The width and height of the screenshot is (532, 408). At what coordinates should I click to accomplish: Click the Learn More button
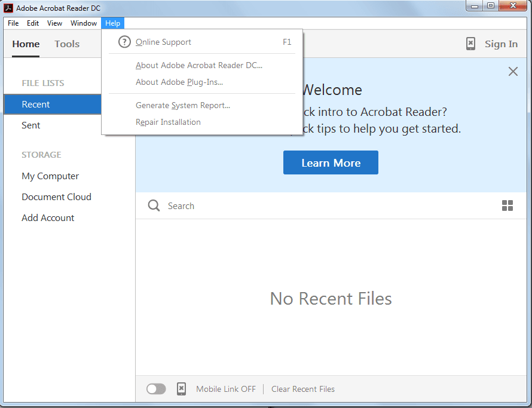[x=331, y=162]
